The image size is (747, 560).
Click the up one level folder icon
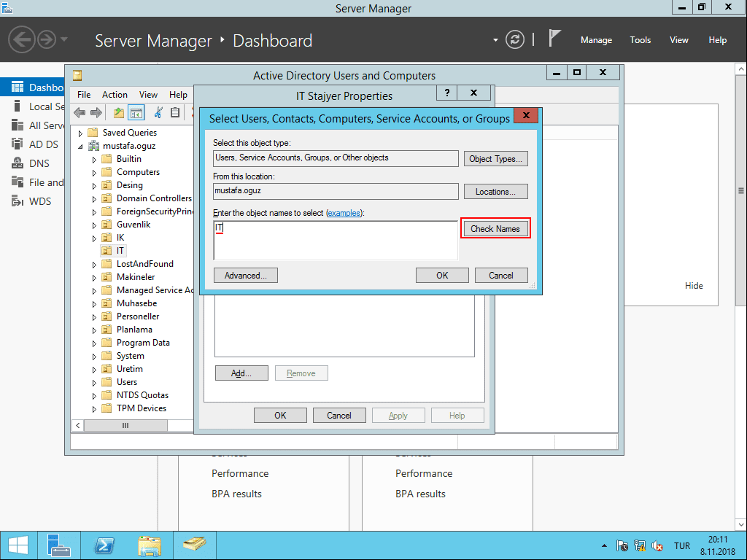click(x=119, y=113)
